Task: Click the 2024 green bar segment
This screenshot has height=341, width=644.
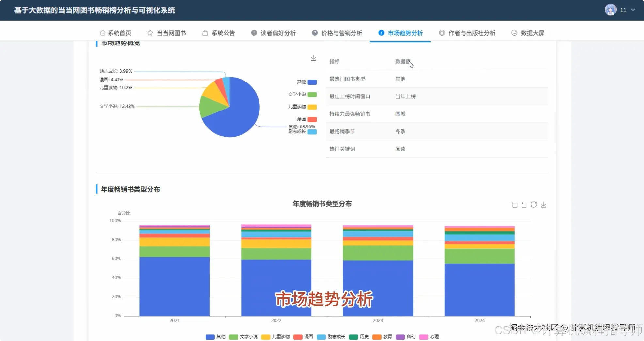Action: pyautogui.click(x=479, y=256)
